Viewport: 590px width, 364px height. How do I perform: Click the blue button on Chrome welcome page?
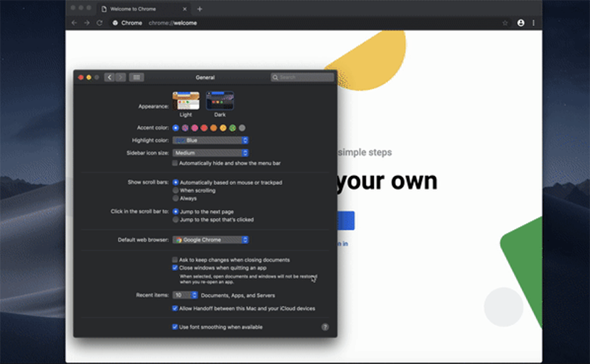[346, 221]
